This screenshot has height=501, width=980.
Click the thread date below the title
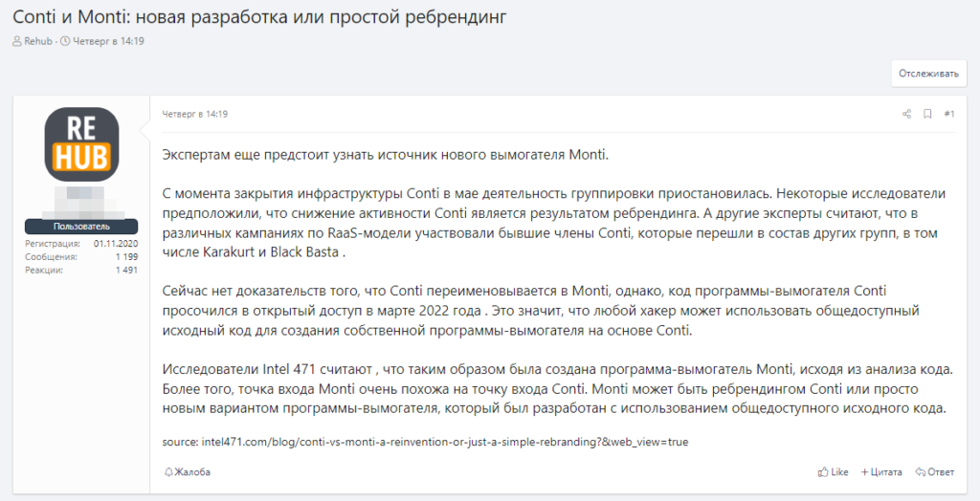[107, 41]
